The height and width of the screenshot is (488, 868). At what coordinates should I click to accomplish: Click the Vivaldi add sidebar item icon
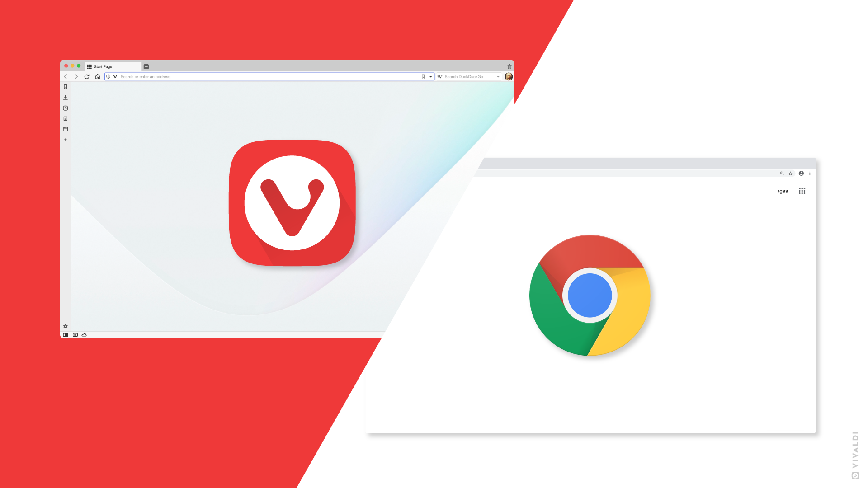[x=66, y=140]
